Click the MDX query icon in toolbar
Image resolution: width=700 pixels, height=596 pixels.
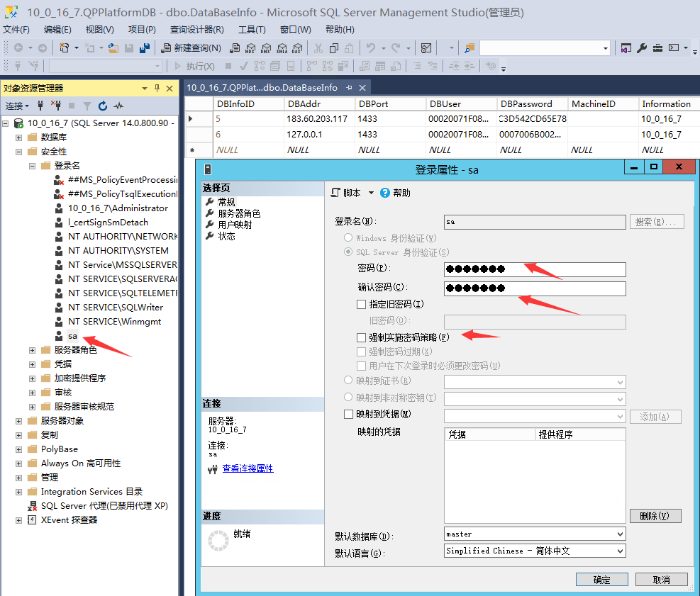[x=250, y=48]
